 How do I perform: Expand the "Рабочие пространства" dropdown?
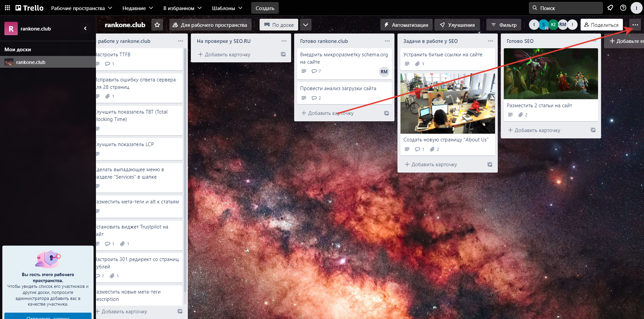82,8
